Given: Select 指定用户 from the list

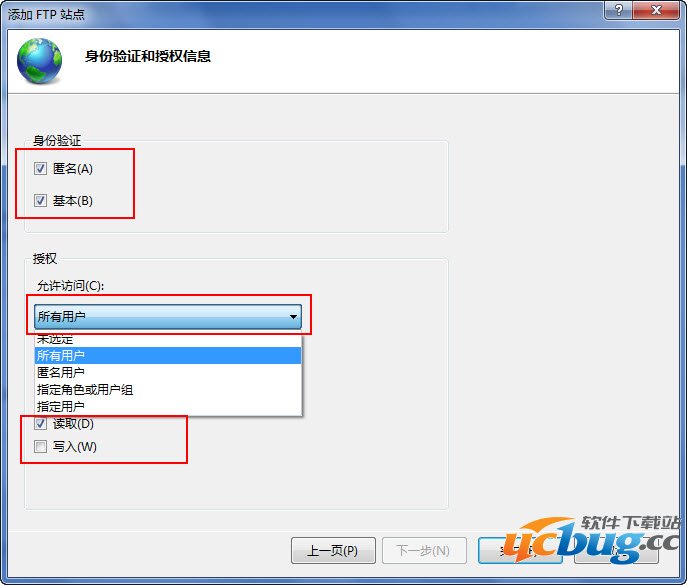Looking at the screenshot, I should tap(168, 406).
